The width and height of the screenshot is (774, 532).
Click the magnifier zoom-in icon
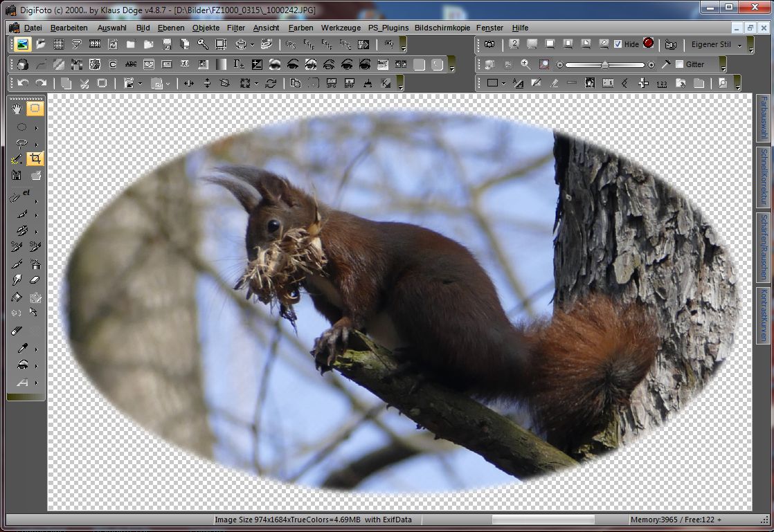coord(525,64)
